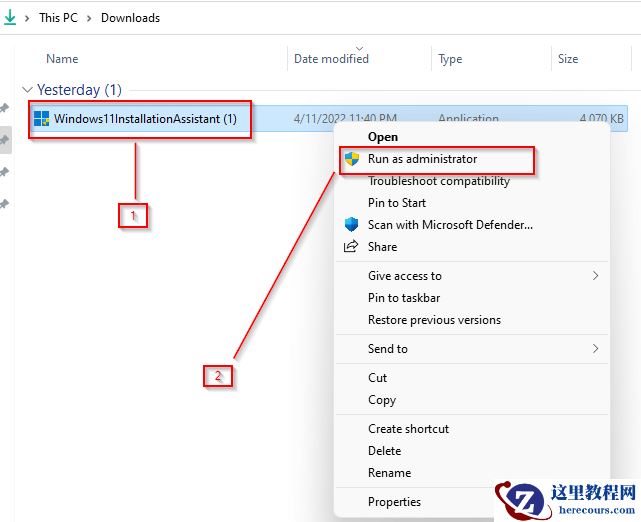Expand the chevron before This PC breadcrumb

tap(27, 18)
